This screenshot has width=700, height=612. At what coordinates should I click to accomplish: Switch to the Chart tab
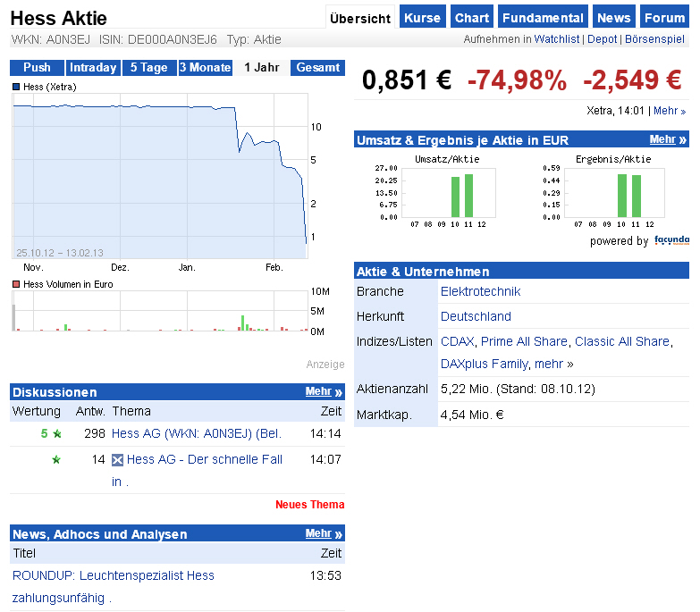click(472, 17)
